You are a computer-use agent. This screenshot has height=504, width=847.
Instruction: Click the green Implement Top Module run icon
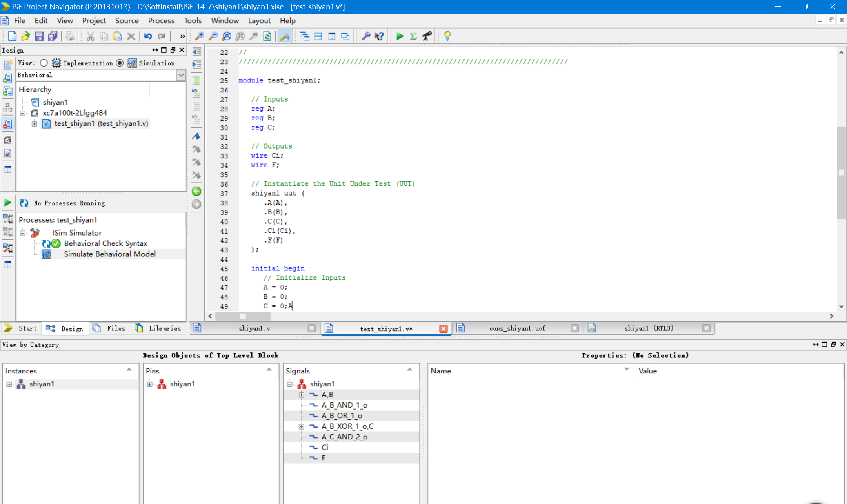[x=400, y=36]
